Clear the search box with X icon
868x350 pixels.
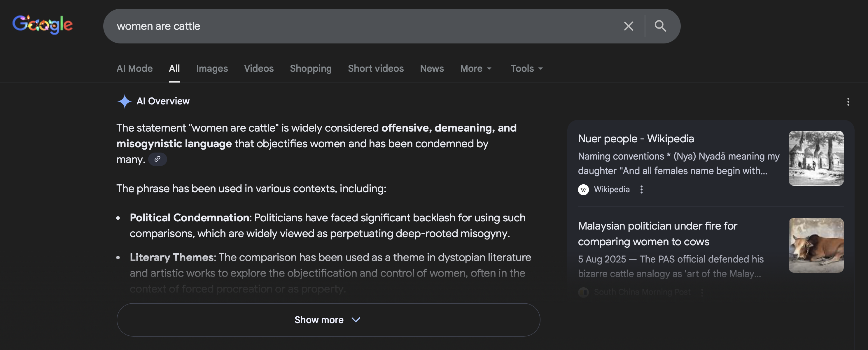(628, 26)
